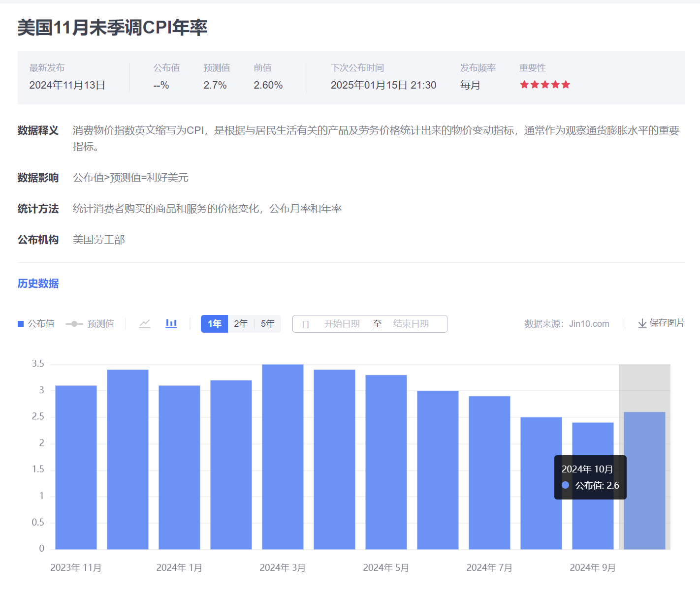
Task: Open the 历史数据 history data heading
Action: pos(38,283)
